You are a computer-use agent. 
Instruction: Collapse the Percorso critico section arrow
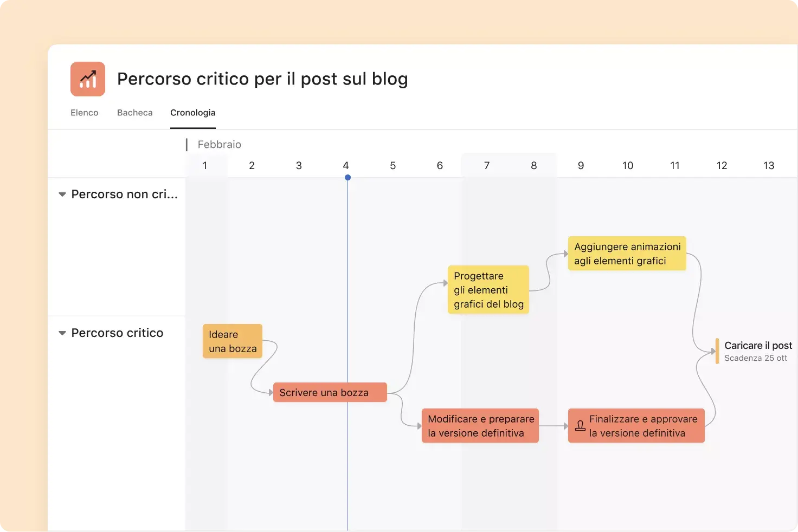click(x=62, y=333)
